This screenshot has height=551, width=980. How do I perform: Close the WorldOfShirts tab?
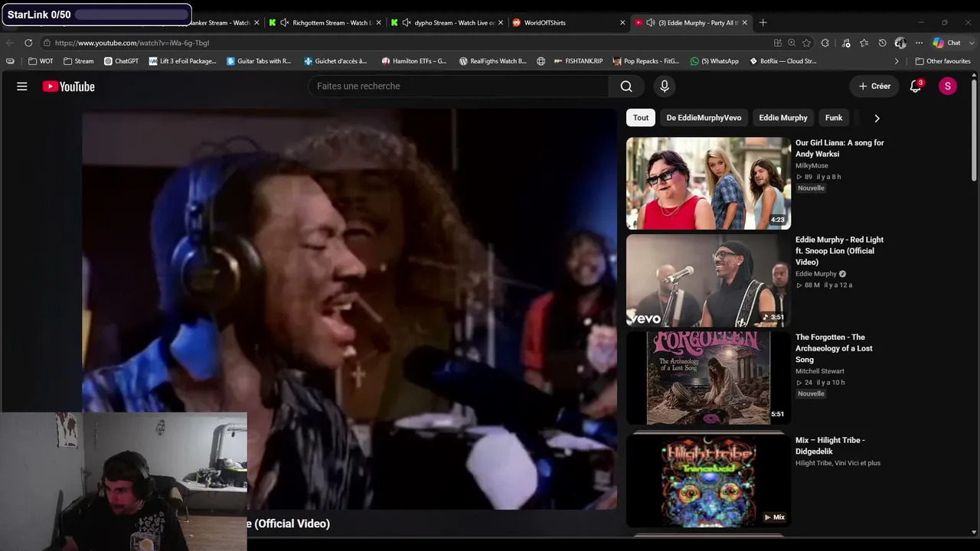[x=622, y=23]
